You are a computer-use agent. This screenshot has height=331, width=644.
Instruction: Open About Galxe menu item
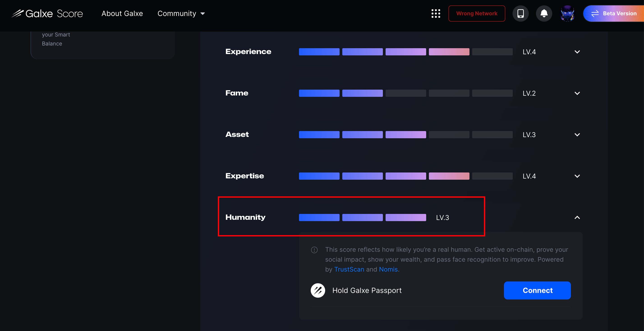[122, 14]
